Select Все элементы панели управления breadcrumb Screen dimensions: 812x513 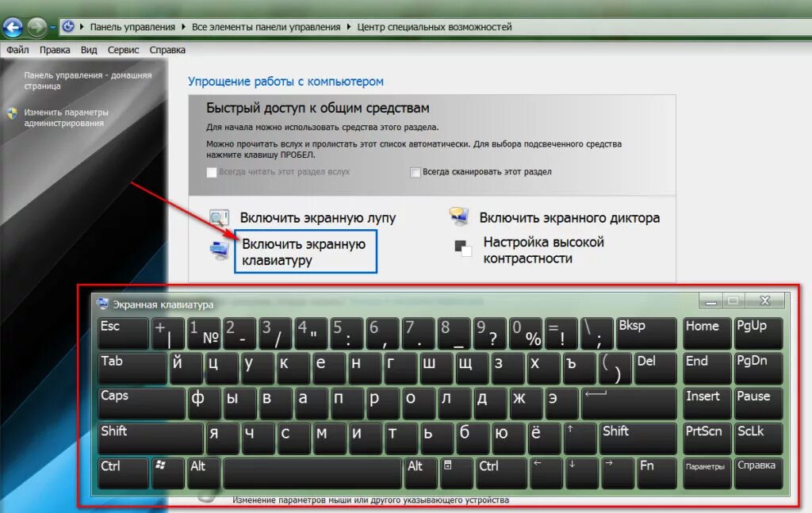click(x=266, y=27)
